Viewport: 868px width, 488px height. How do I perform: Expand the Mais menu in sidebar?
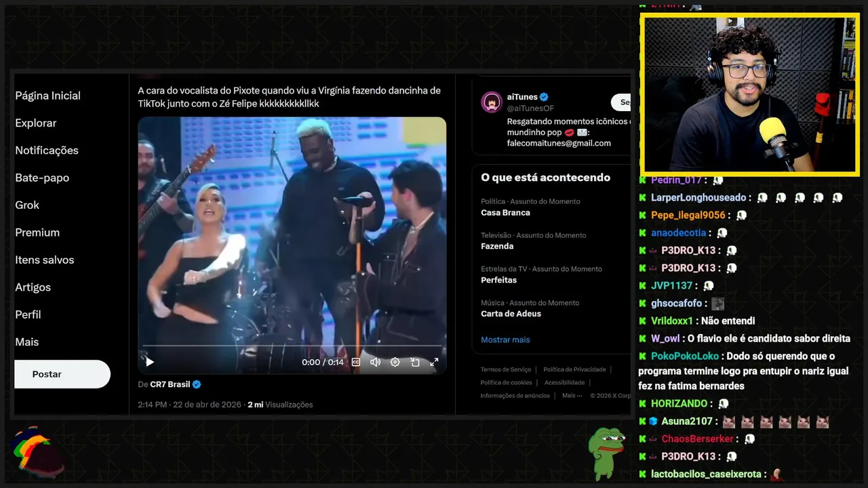click(x=27, y=342)
